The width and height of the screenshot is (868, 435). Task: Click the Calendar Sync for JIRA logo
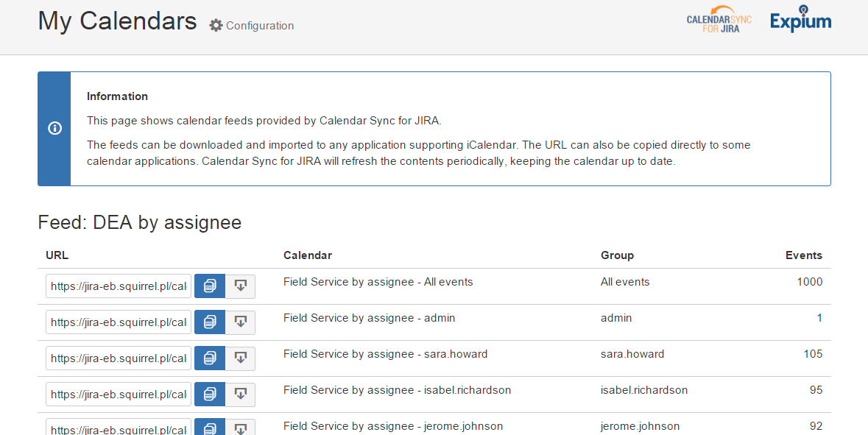(x=719, y=24)
